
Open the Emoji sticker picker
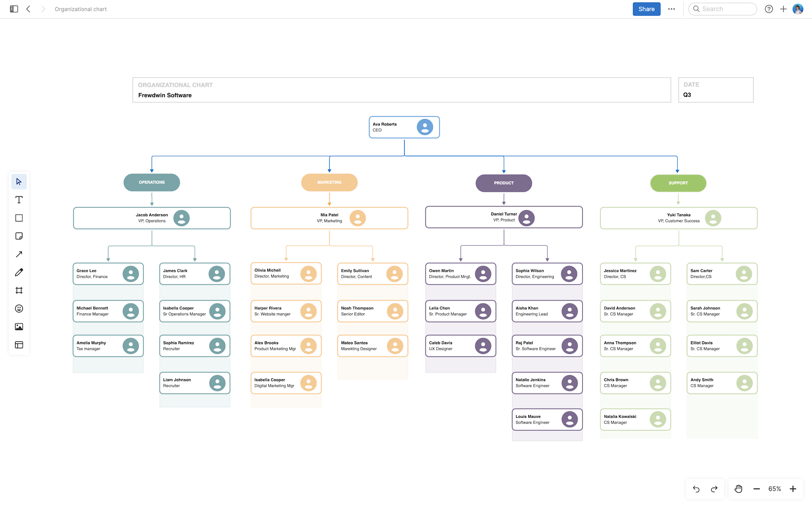[19, 308]
